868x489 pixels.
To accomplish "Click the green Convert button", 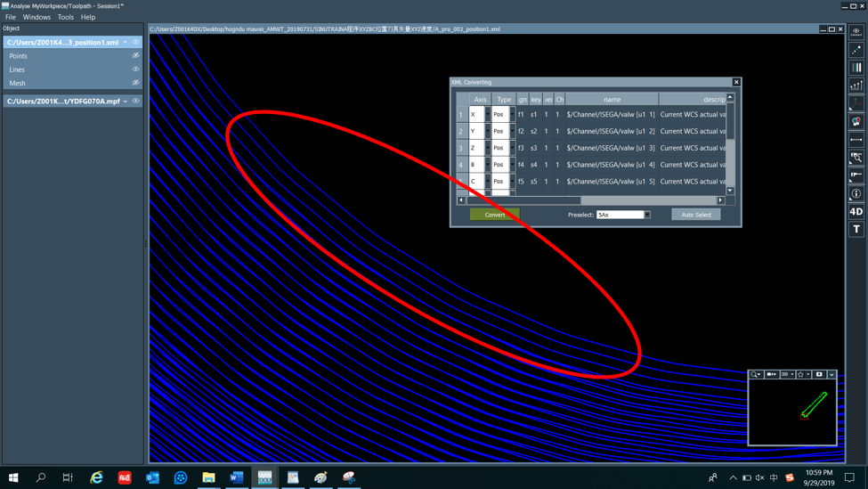I will point(494,215).
